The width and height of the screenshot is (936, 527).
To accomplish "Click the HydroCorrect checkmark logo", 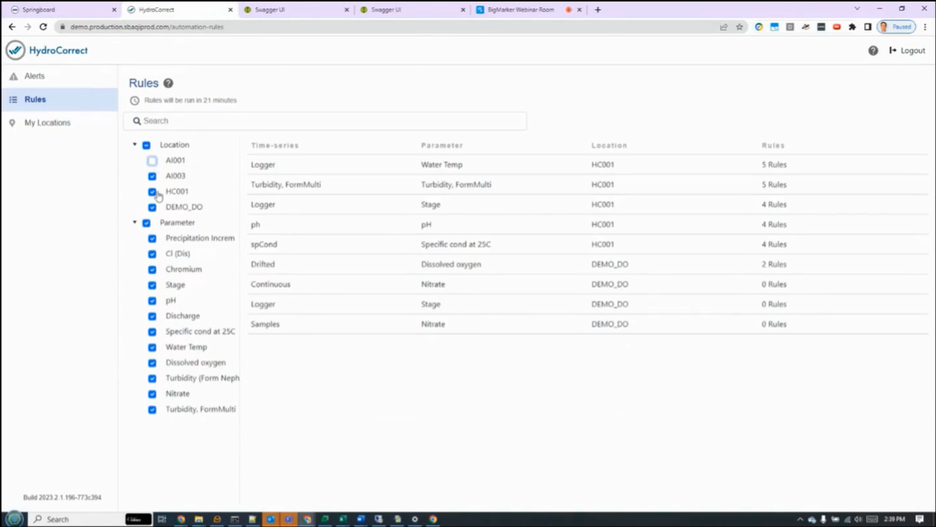I will pos(16,50).
